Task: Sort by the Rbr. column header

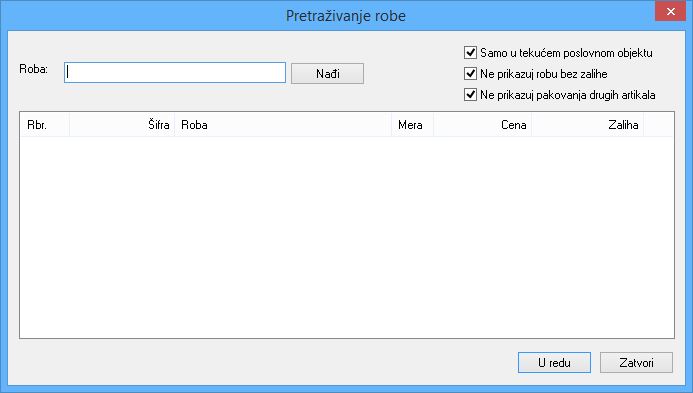Action: point(45,125)
